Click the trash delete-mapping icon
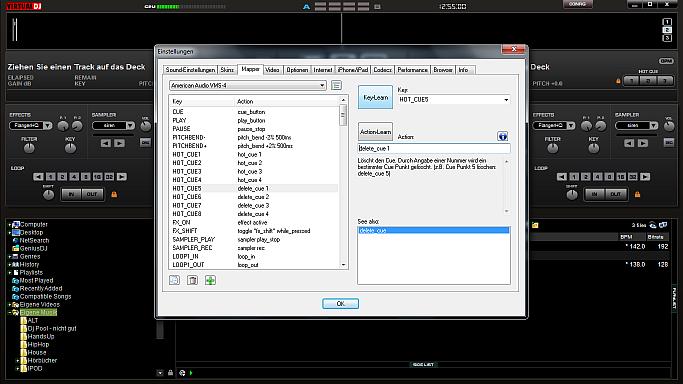The image size is (683, 384). coord(192,280)
